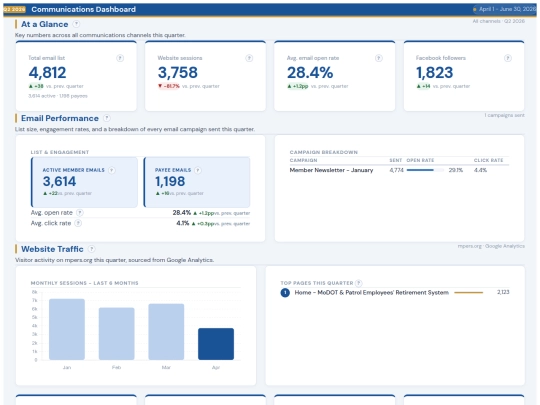Viewport: 540px width, 405px height.
Task: Click the 2,123 page views value
Action: (x=503, y=292)
